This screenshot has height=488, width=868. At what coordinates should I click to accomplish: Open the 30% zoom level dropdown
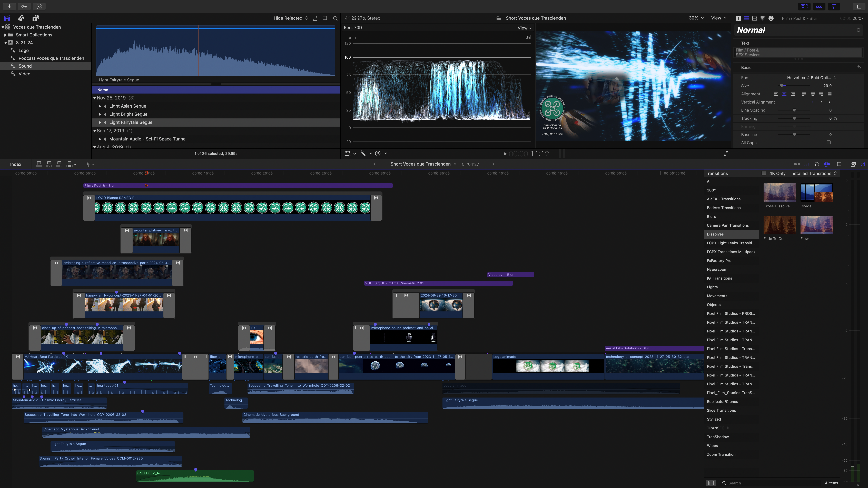coord(696,18)
